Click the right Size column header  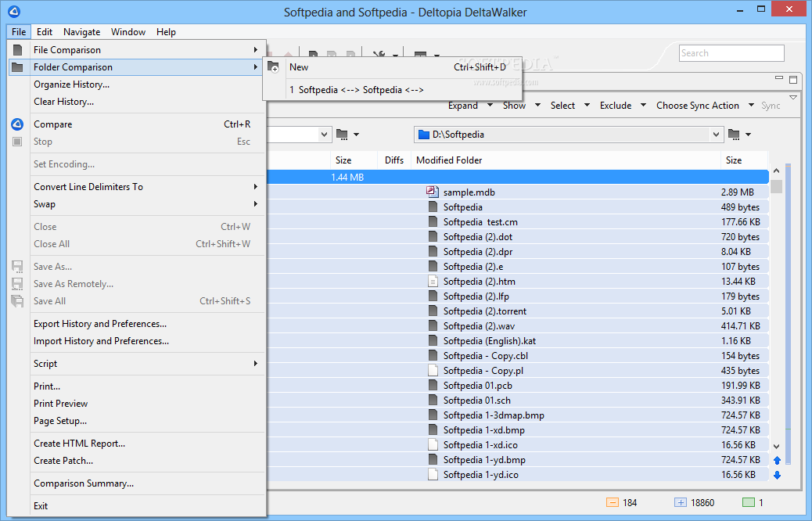tap(744, 160)
